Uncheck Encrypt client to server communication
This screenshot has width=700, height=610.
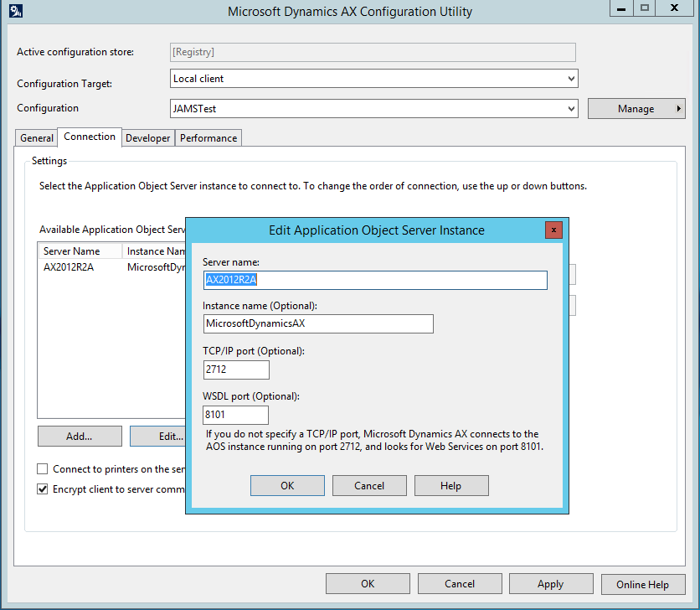click(43, 489)
